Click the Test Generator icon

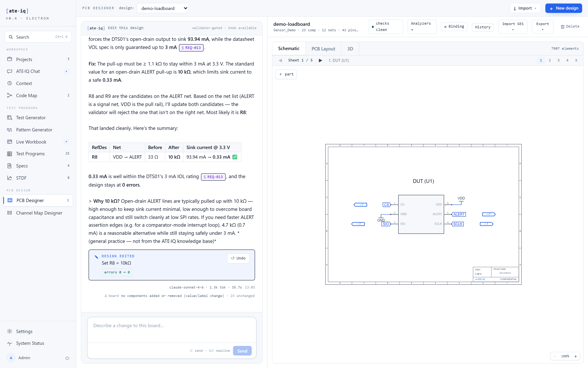point(10,118)
